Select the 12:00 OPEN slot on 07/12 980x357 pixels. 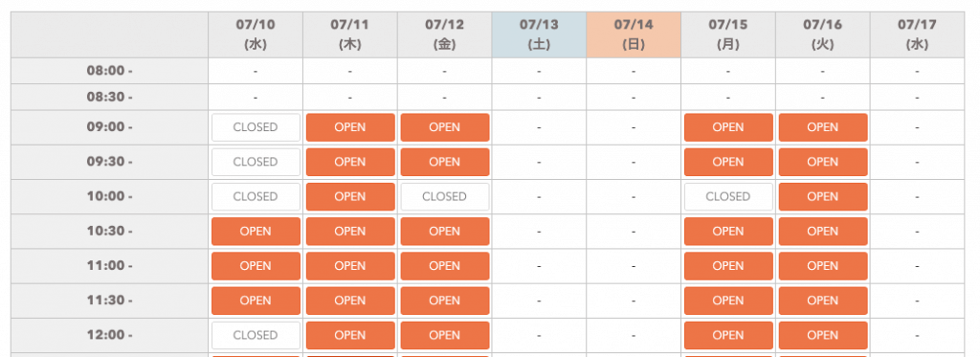[444, 336]
